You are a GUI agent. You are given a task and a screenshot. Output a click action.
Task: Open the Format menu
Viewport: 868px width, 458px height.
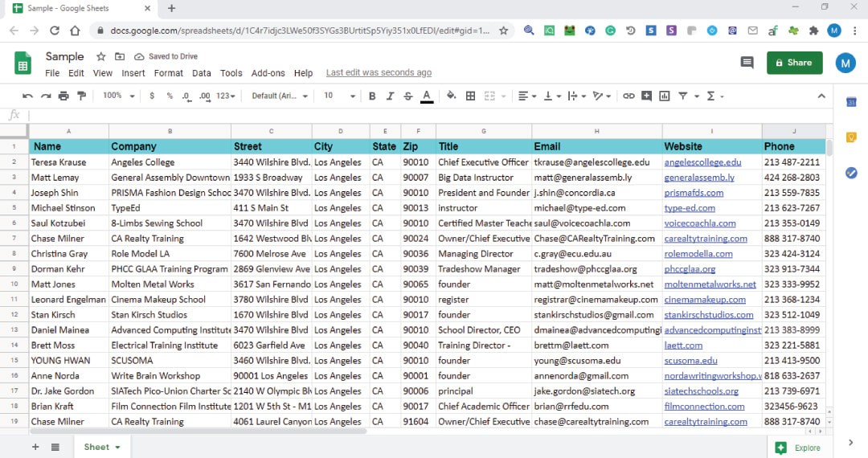(168, 73)
